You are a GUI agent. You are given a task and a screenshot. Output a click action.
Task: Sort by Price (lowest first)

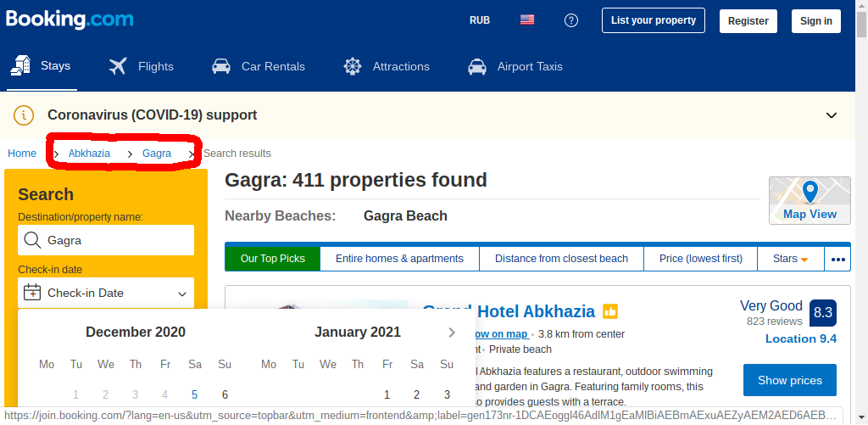pos(700,259)
